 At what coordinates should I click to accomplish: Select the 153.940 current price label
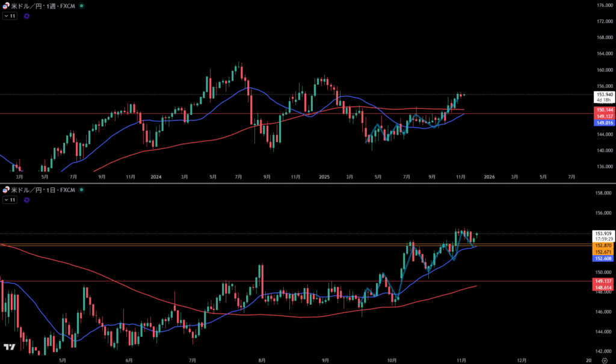pos(604,94)
